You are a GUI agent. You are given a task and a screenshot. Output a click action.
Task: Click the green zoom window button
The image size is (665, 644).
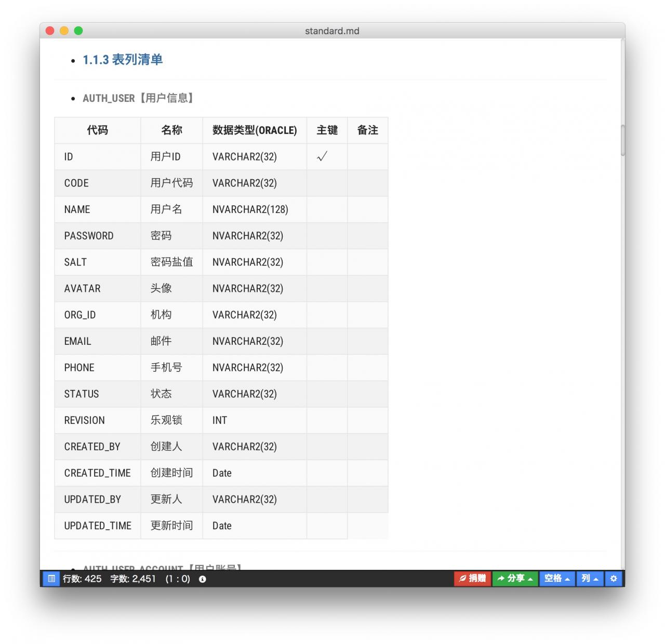[78, 31]
